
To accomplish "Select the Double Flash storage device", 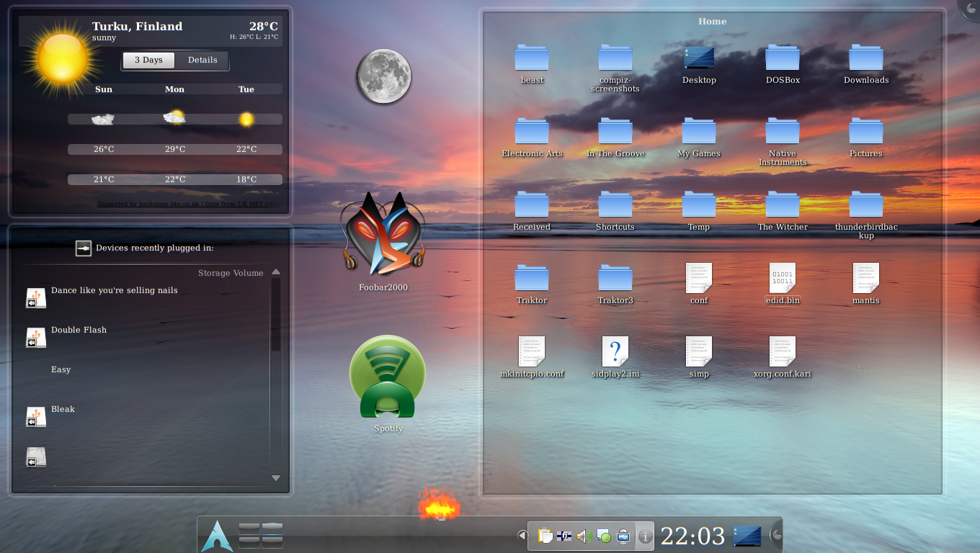I will pyautogui.click(x=79, y=331).
